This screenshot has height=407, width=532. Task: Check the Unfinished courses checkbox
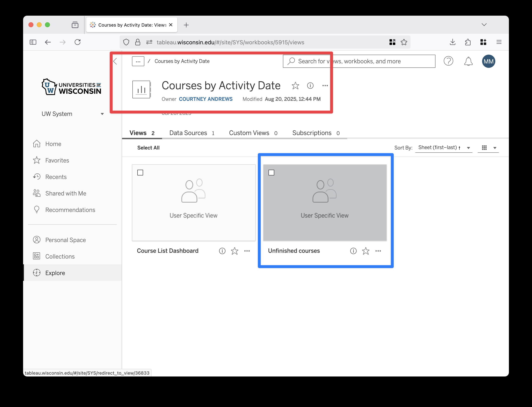tap(271, 172)
